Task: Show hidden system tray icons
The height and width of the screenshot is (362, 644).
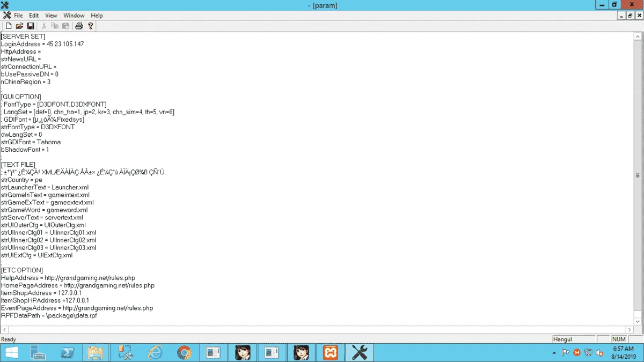Action: [554, 353]
